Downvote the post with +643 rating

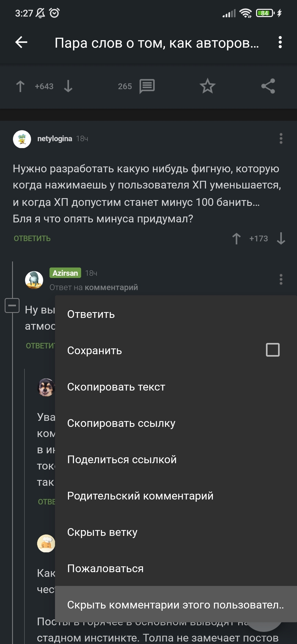pyautogui.click(x=68, y=86)
